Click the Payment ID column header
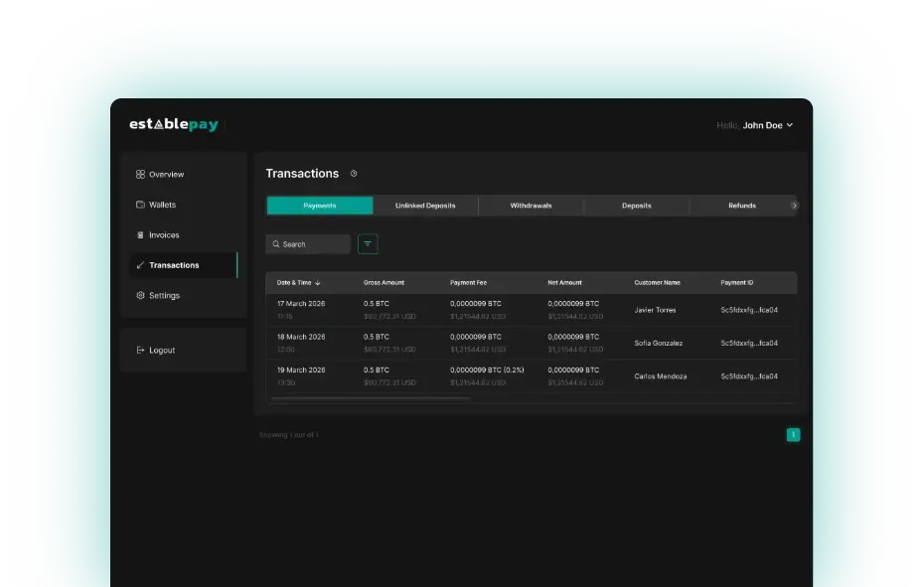The image size is (924, 587). [x=736, y=283]
